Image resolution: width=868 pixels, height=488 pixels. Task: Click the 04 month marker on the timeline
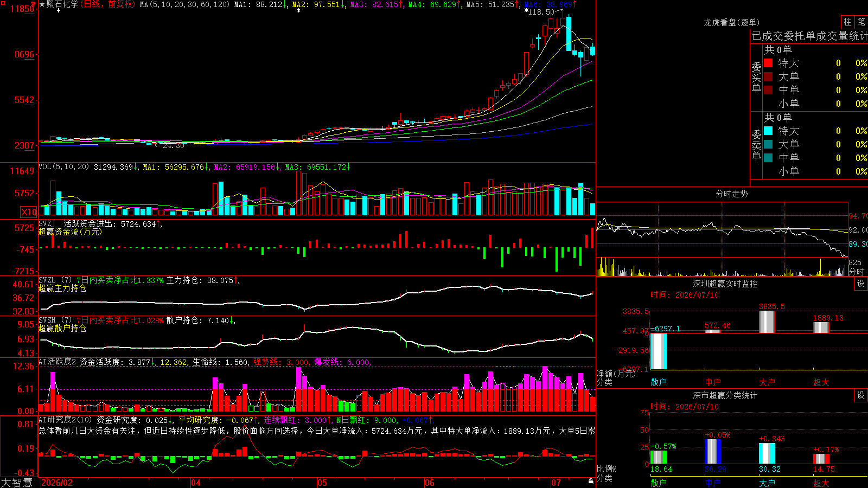(196, 483)
